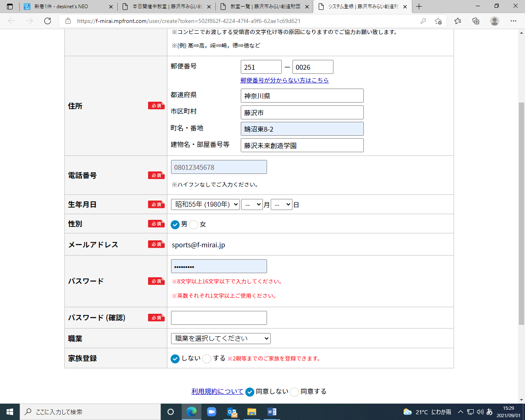Open the Collections icon in toolbar
This screenshot has height=420, width=525.
coord(476,21)
